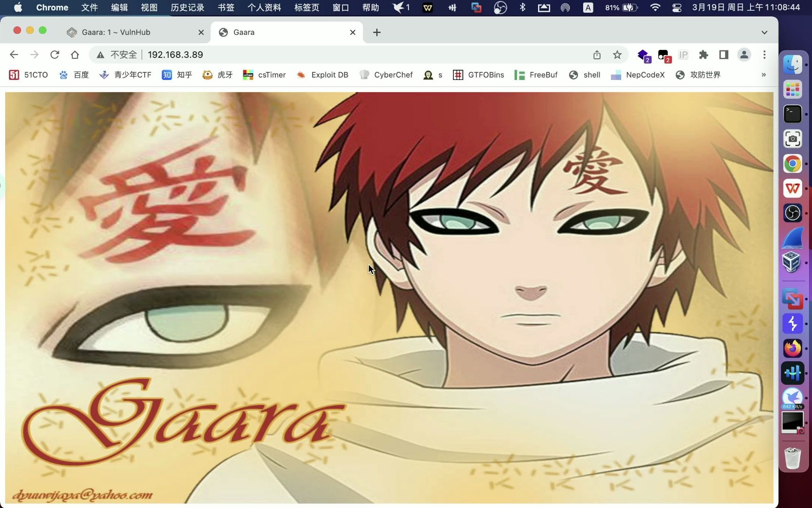This screenshot has height=508, width=812.
Task: Click the Bluetooth menu bar icon
Action: pyautogui.click(x=522, y=8)
